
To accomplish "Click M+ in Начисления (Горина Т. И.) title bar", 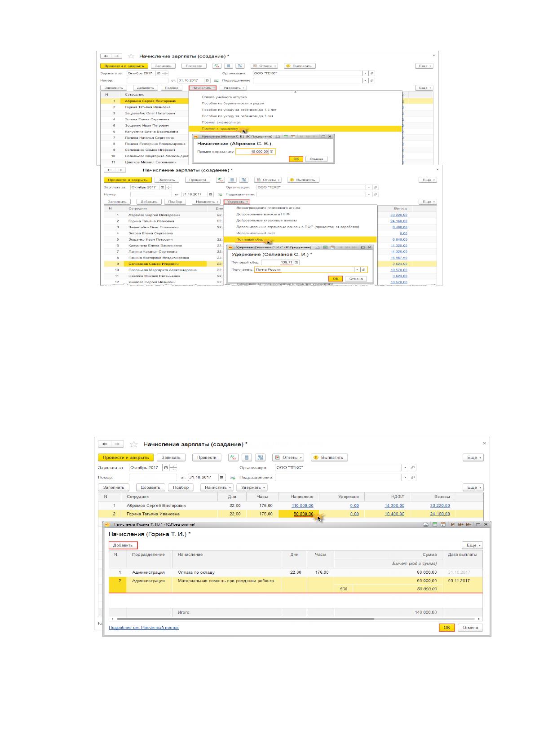I will 460,524.
